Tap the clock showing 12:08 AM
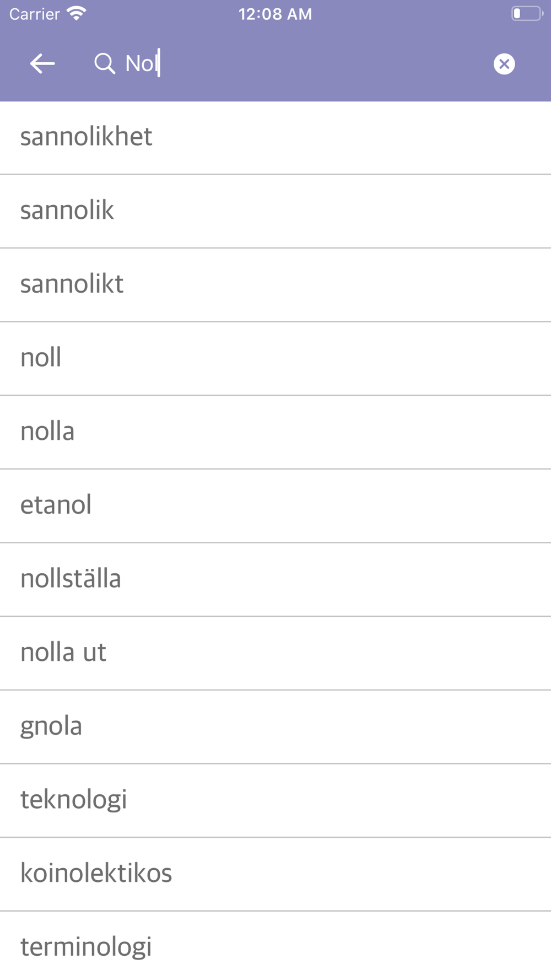This screenshot has width=551, height=980. 275,14
